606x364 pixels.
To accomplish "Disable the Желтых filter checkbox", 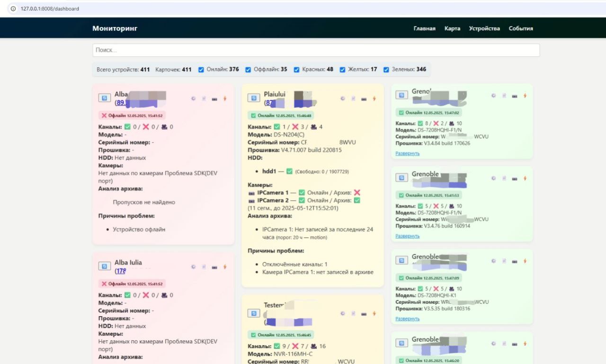I will (343, 70).
